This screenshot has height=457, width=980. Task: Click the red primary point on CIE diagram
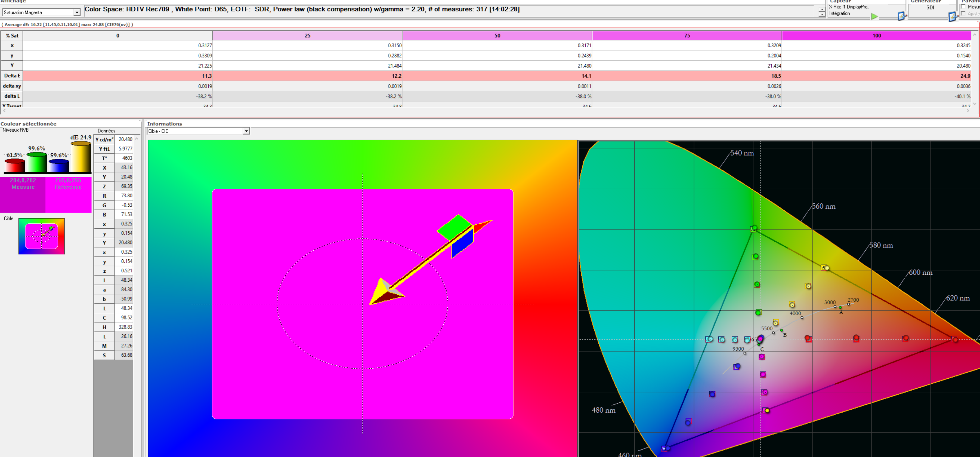point(955,339)
